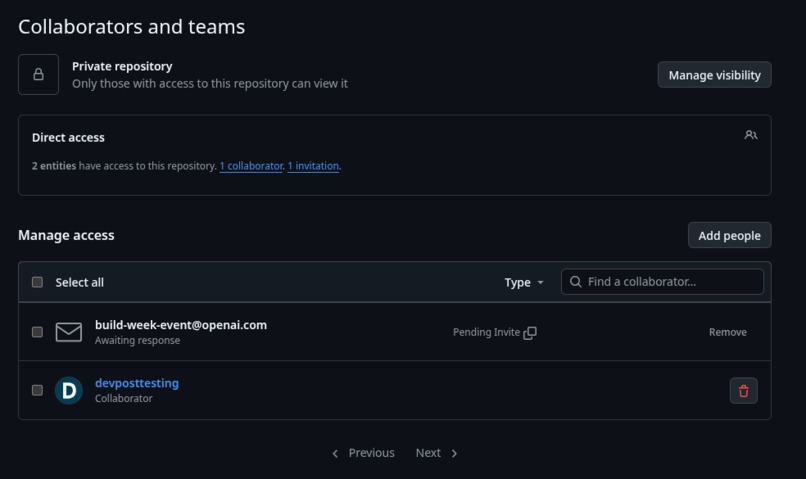This screenshot has width=806, height=479.
Task: Click the Manage visibility button
Action: [714, 75]
